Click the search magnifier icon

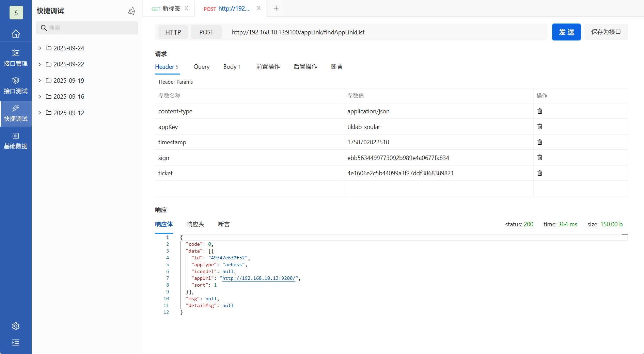click(x=44, y=28)
